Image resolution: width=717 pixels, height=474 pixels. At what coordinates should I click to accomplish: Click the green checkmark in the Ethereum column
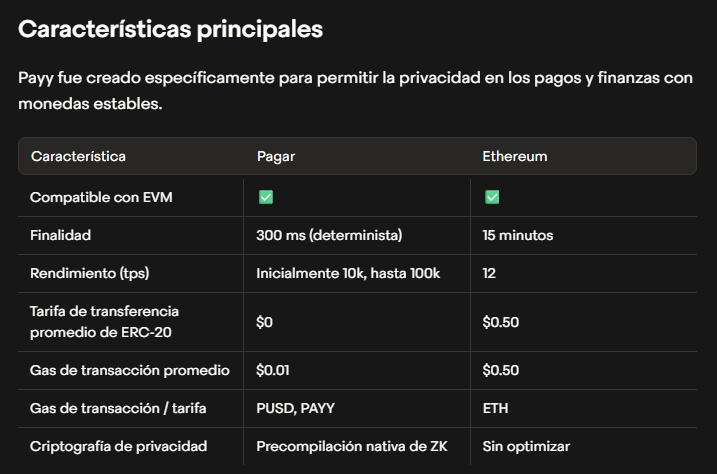click(492, 197)
